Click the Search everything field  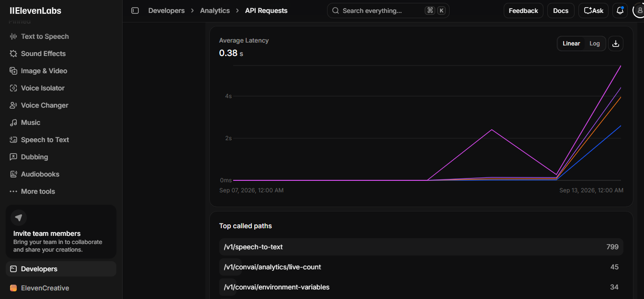pyautogui.click(x=388, y=11)
